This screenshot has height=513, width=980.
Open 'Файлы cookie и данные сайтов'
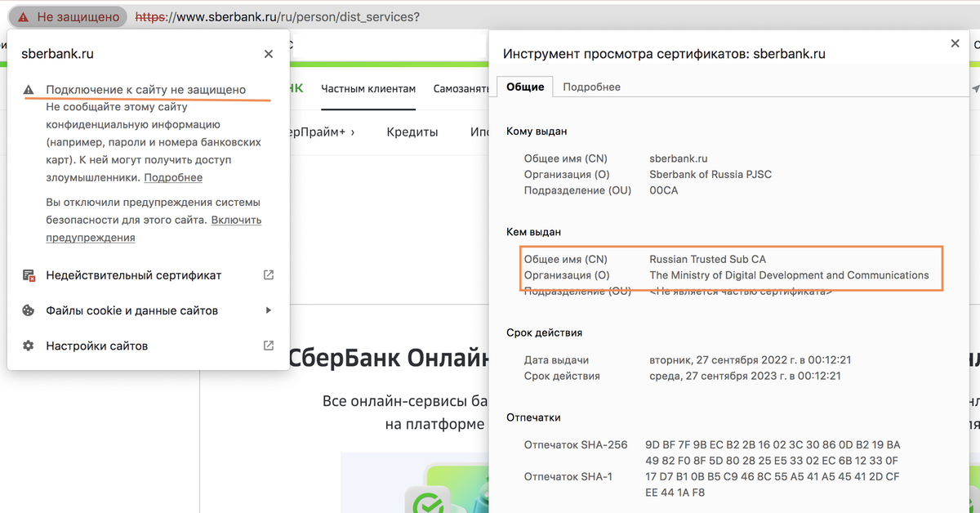pos(149,310)
